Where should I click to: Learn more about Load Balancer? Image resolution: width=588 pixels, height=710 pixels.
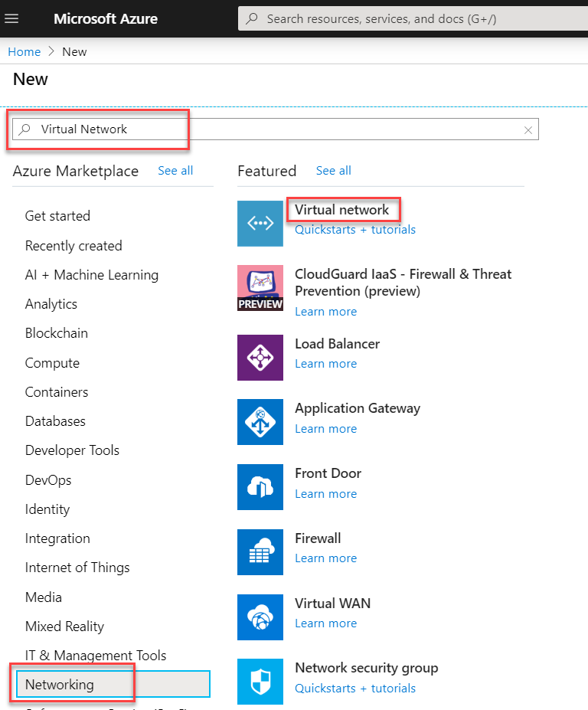325,364
